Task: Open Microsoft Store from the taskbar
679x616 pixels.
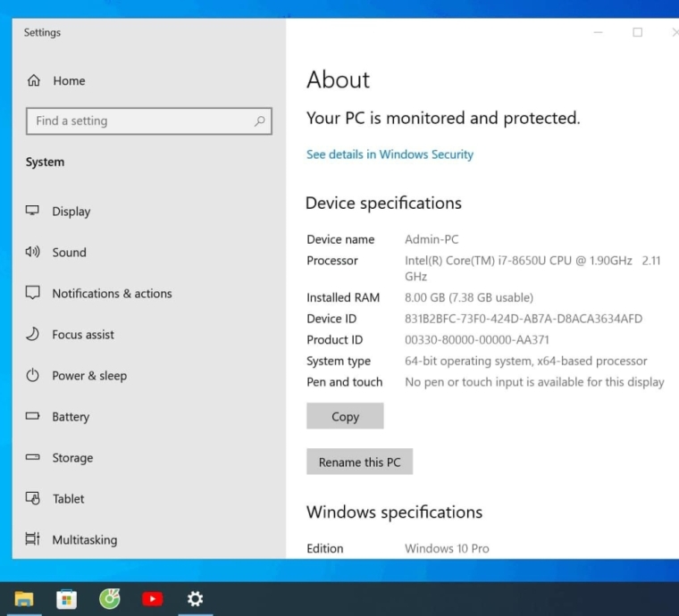Action: [x=67, y=599]
